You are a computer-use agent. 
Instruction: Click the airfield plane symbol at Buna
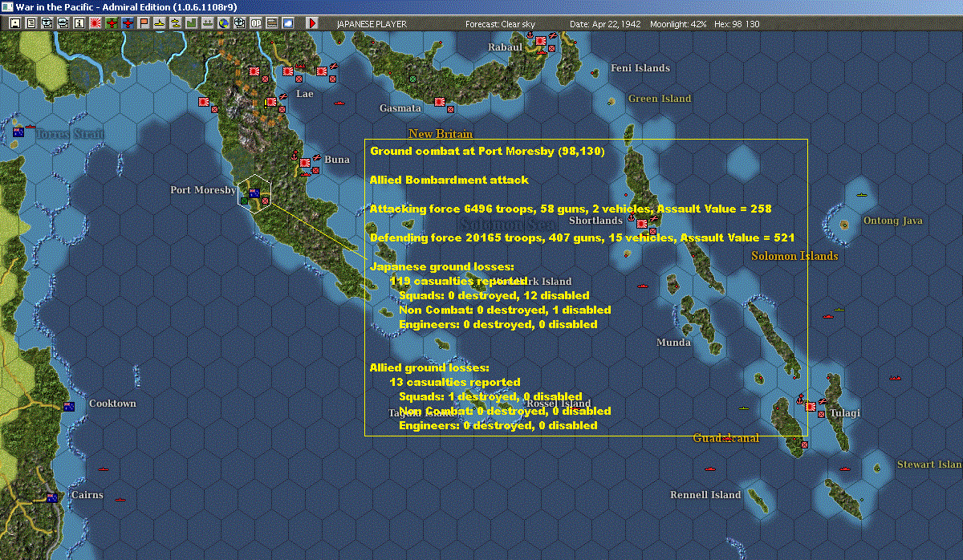click(317, 157)
